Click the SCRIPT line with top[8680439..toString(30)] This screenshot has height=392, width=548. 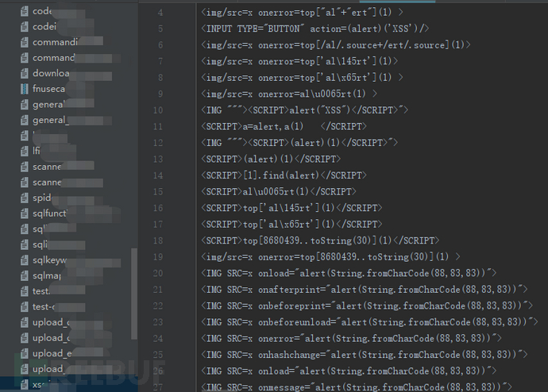(x=320, y=240)
